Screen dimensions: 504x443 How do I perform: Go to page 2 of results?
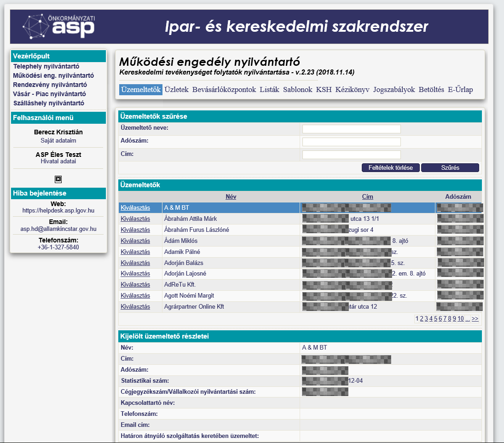[422, 319]
